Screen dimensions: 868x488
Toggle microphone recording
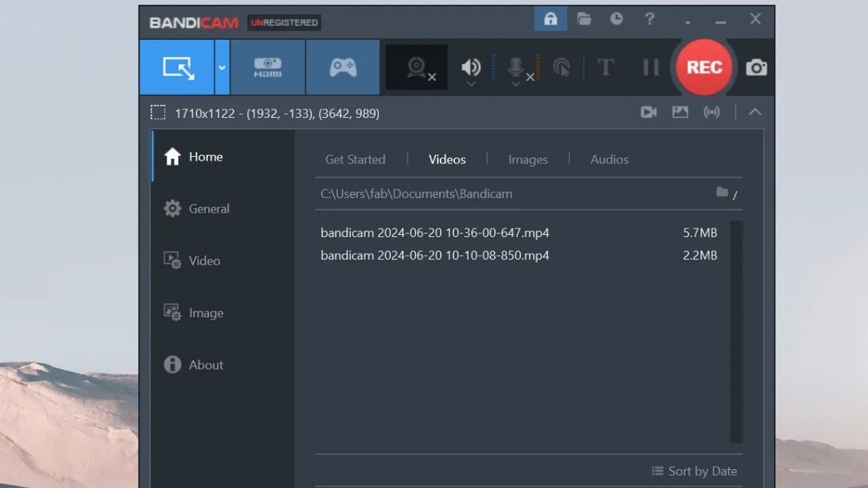click(516, 67)
